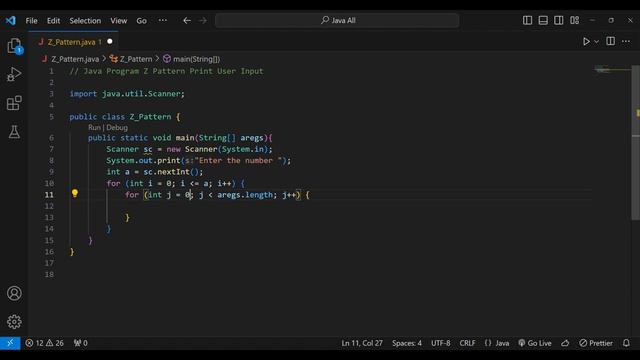Click the lightbulb quick fix icon
Screen dimensions: 640x360
75,193
